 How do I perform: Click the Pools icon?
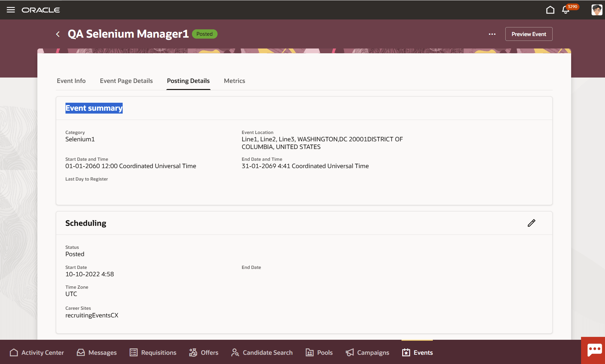[310, 353]
